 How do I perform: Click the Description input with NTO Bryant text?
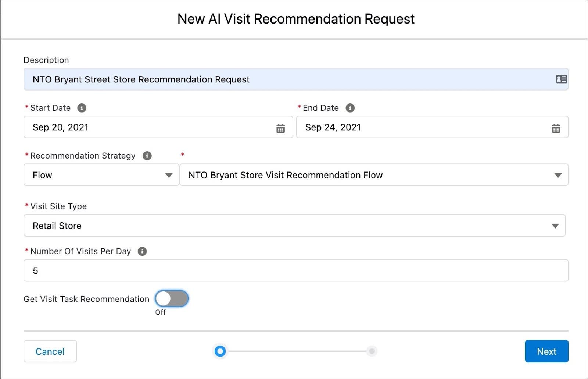[x=296, y=79]
